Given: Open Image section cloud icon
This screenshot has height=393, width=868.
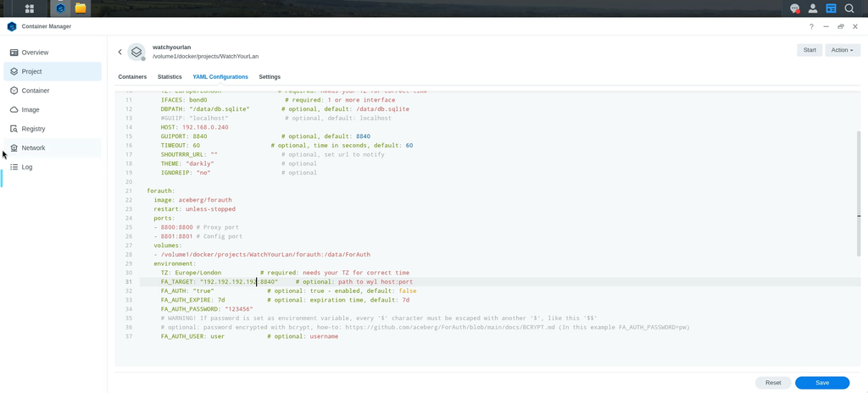Looking at the screenshot, I should pyautogui.click(x=14, y=109).
